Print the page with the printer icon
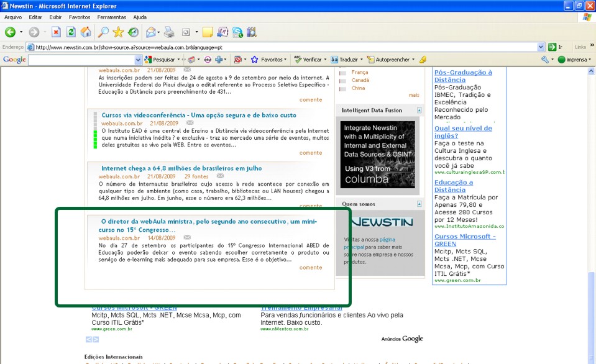Screen dimensions: 596x364 [169, 32]
